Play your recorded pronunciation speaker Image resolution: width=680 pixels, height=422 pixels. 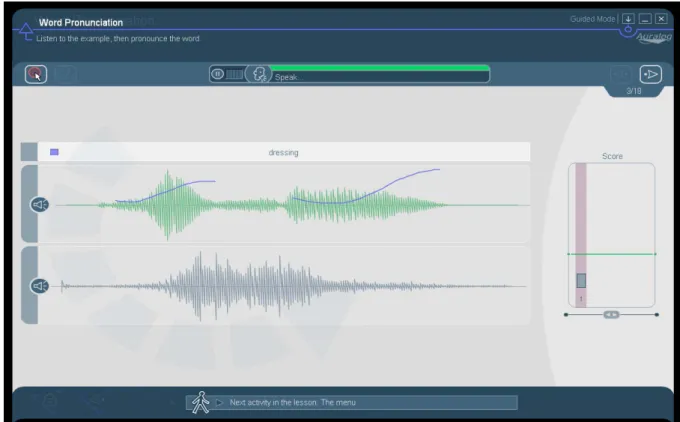39,286
